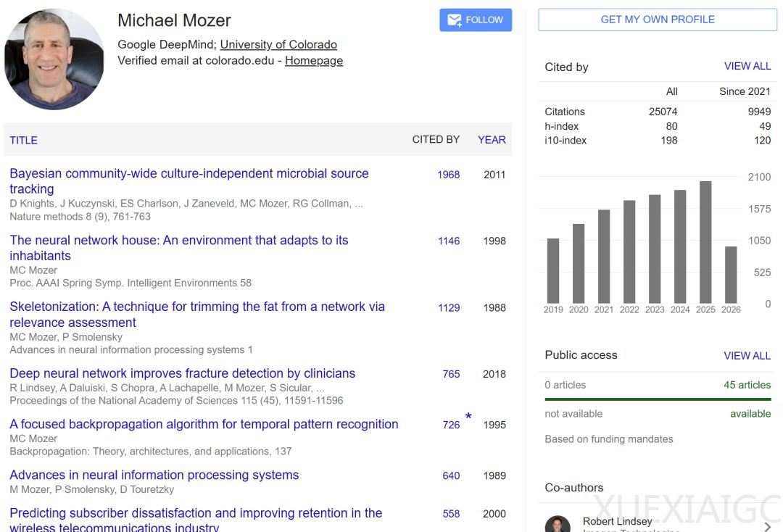The width and height of the screenshot is (783, 532).
Task: Click the Follow envelope icon
Action: click(x=455, y=20)
